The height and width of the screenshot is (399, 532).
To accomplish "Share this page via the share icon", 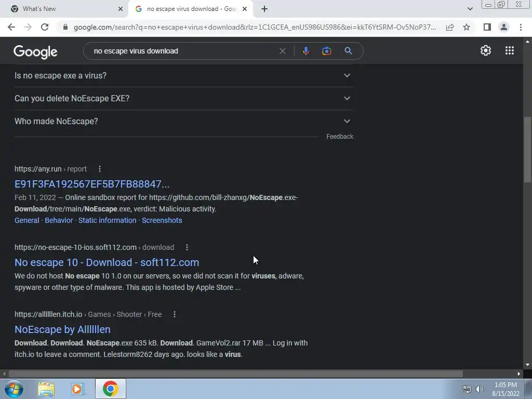I will [x=450, y=27].
